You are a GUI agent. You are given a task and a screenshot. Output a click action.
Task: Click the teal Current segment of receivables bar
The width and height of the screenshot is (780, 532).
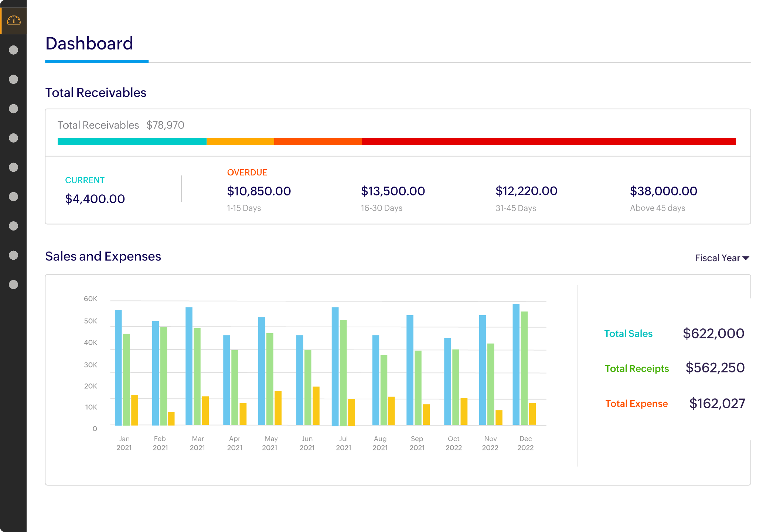click(x=132, y=141)
